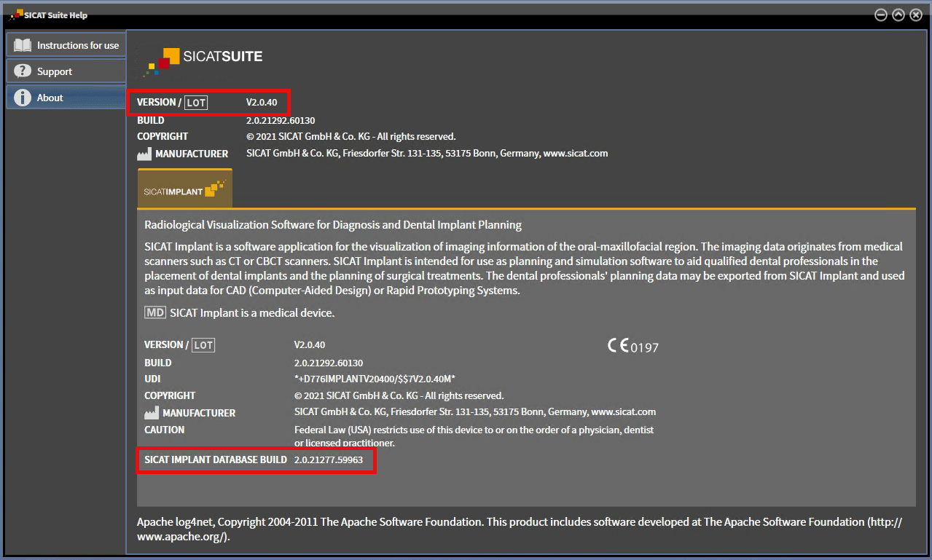Image resolution: width=932 pixels, height=560 pixels.
Task: Open the Support section
Action: click(66, 71)
